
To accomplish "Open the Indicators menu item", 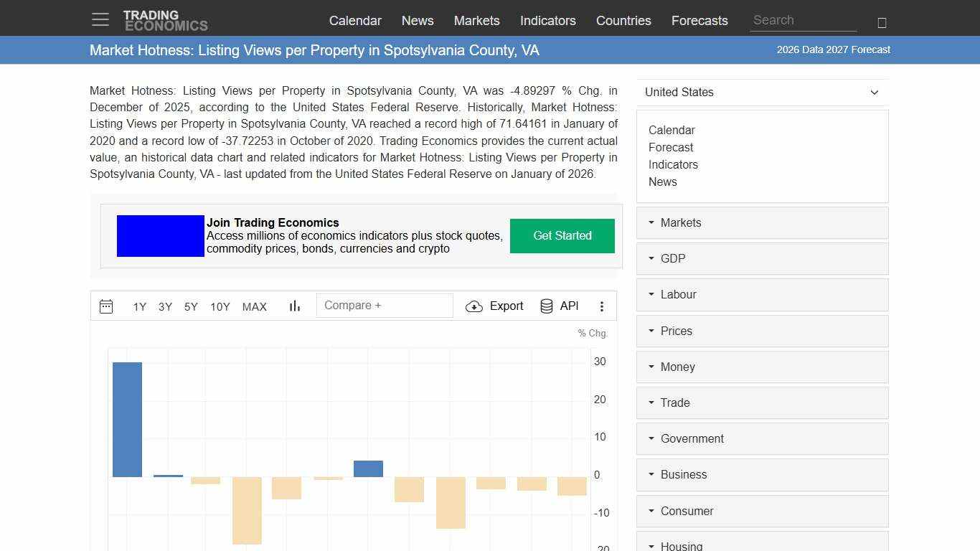I will (x=547, y=21).
